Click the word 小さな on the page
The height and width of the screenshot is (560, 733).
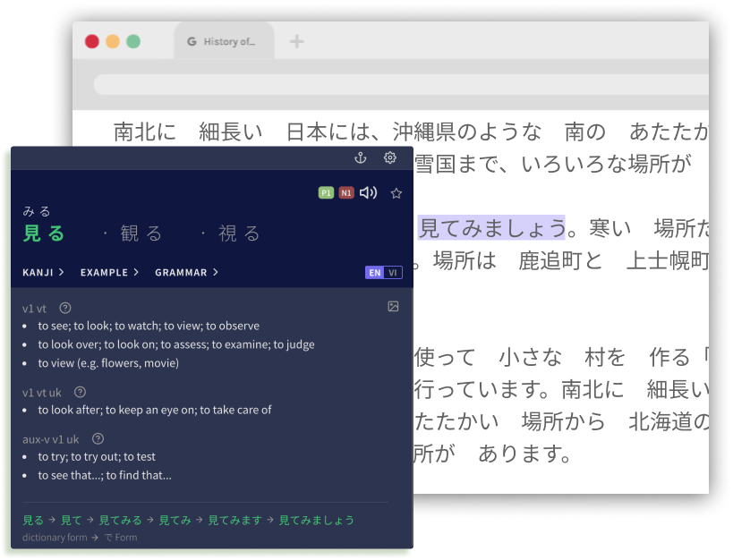pyautogui.click(x=531, y=358)
